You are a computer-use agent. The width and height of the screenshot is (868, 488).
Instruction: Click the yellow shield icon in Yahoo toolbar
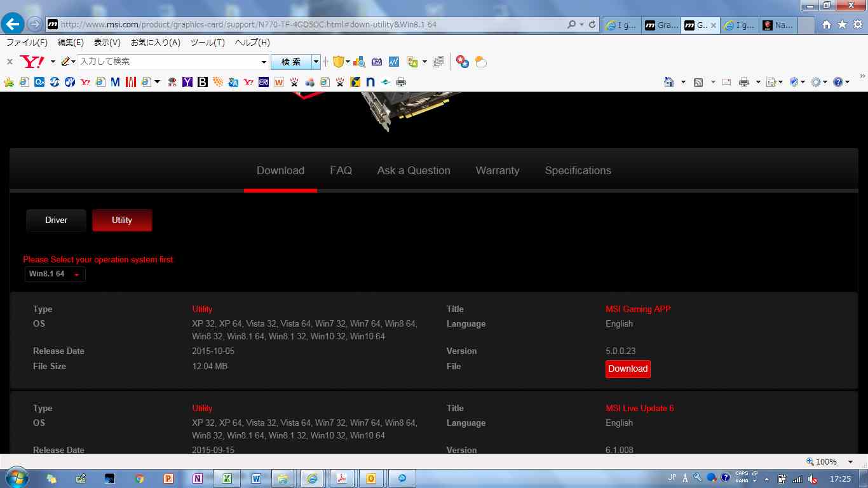[x=339, y=62]
